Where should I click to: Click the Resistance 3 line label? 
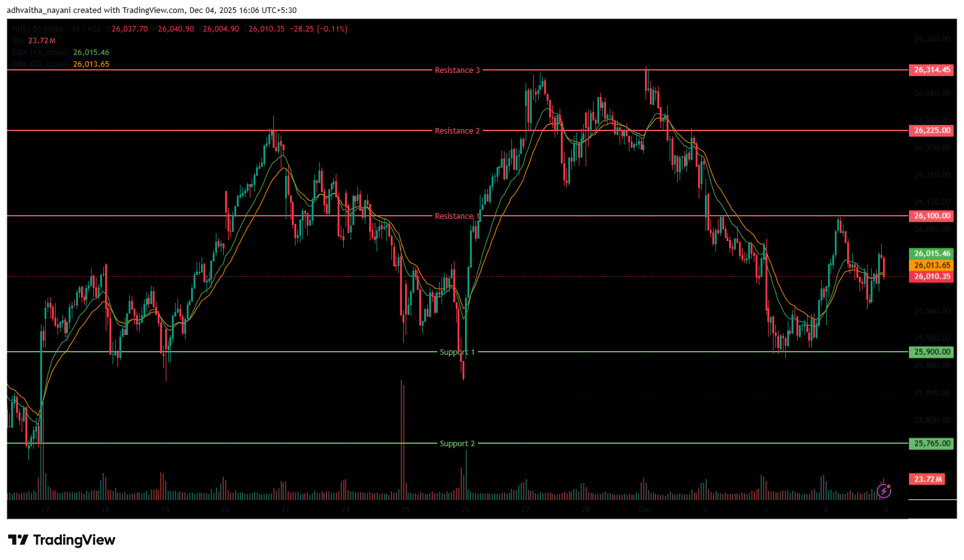click(x=457, y=70)
